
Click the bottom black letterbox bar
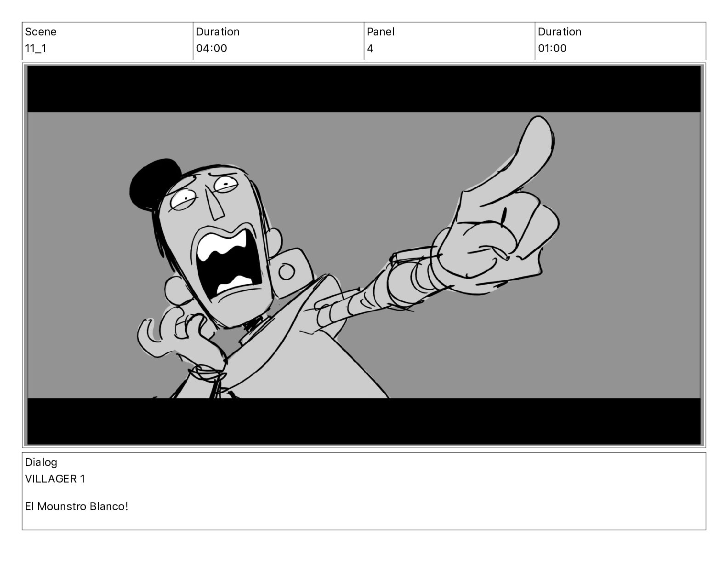click(364, 421)
